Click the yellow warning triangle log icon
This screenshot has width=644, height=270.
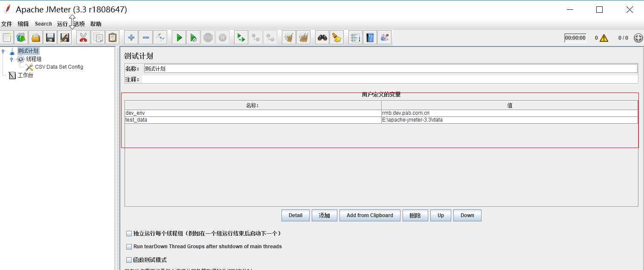pos(604,38)
